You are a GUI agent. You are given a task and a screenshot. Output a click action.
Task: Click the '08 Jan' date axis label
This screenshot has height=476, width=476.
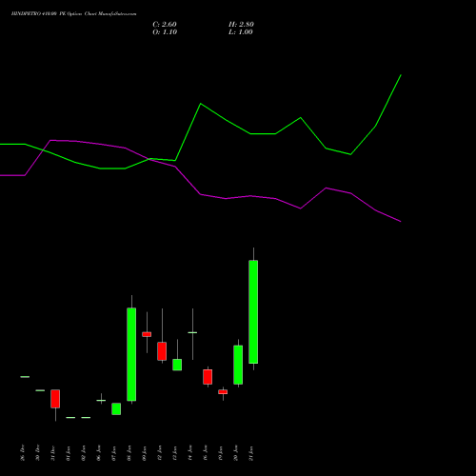pos(129,453)
